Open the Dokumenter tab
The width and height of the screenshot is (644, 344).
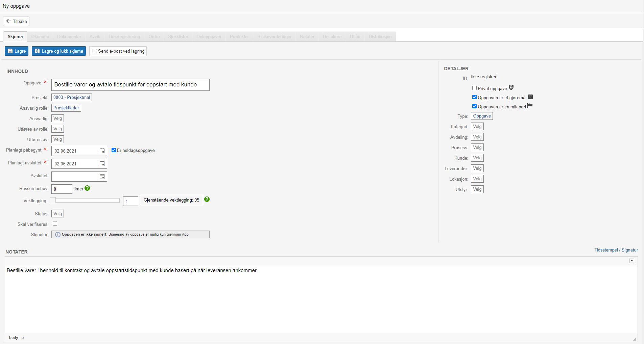pyautogui.click(x=69, y=36)
